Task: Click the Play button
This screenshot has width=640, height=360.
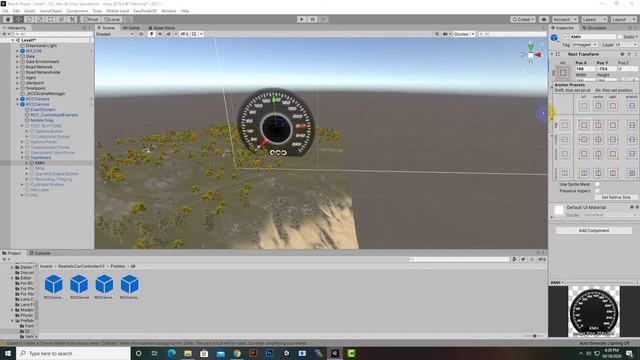Action: pos(302,19)
